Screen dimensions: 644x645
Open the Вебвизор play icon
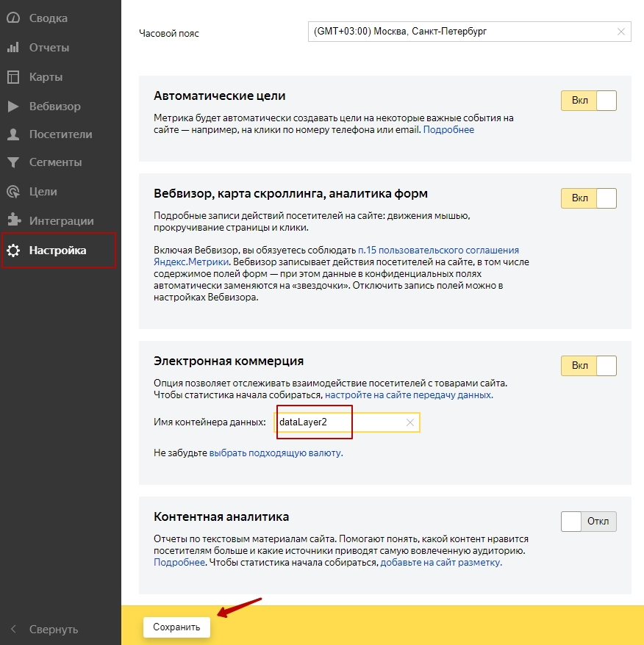pos(12,107)
